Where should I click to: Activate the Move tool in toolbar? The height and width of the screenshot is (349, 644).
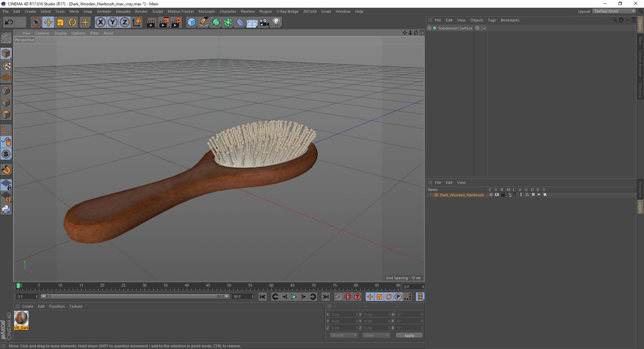point(48,22)
